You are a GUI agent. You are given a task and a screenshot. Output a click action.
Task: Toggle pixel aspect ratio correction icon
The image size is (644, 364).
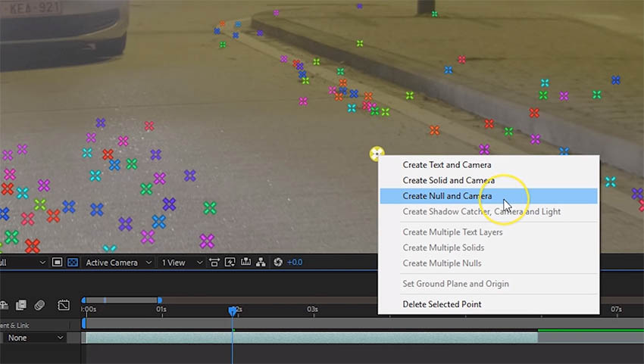coord(214,263)
